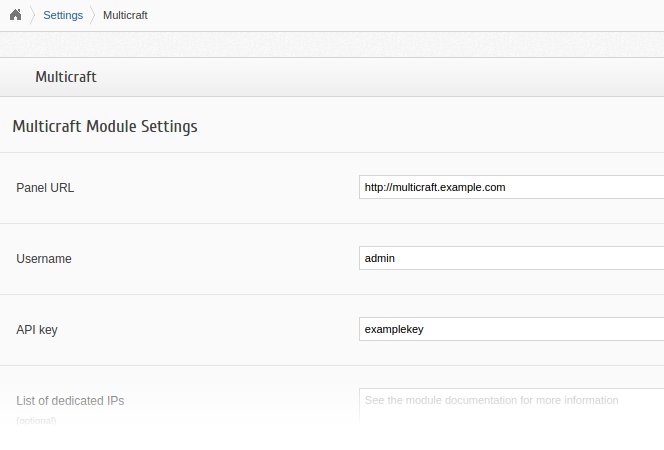Focus the API key input field
Screen dimensions: 664x450
512,329
